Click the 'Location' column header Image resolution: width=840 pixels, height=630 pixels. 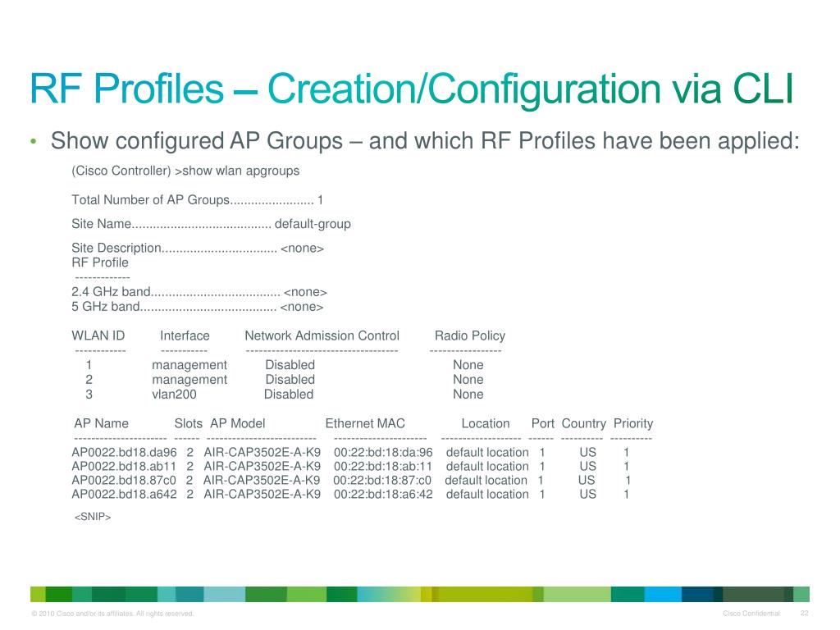click(x=486, y=423)
